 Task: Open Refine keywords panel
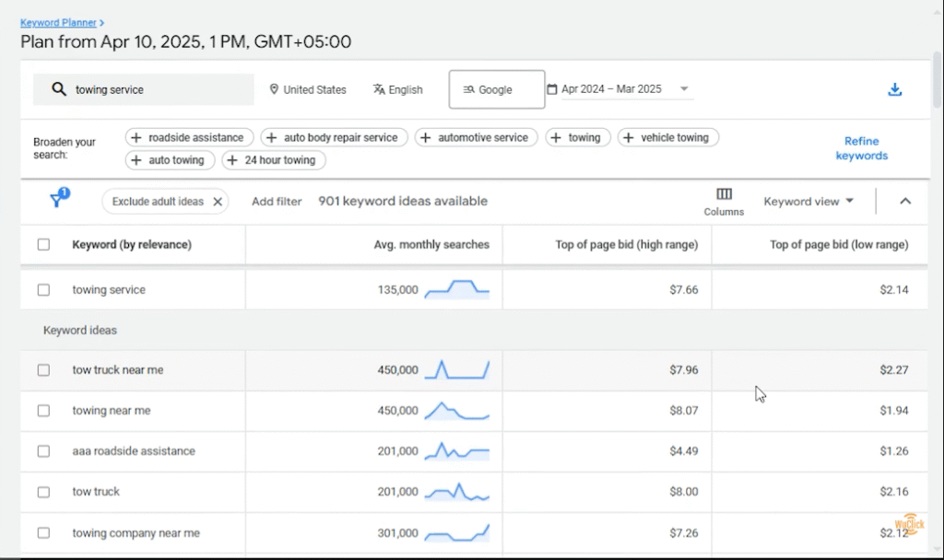(862, 148)
